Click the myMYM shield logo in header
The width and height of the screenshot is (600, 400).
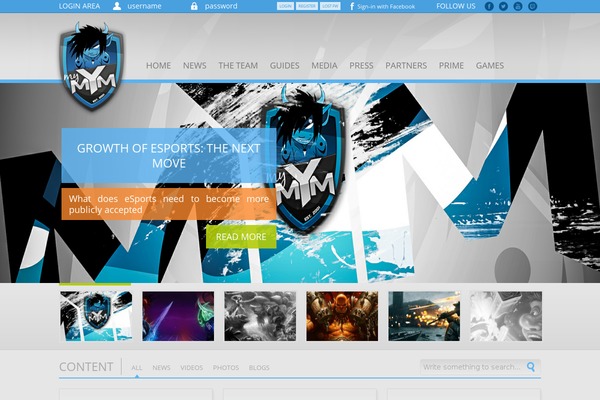pyautogui.click(x=91, y=66)
